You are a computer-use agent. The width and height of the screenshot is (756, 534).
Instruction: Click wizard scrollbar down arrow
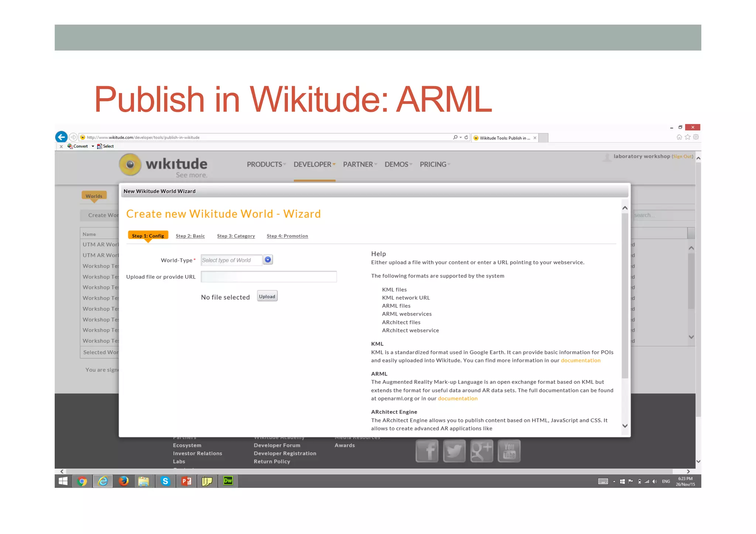tap(625, 426)
